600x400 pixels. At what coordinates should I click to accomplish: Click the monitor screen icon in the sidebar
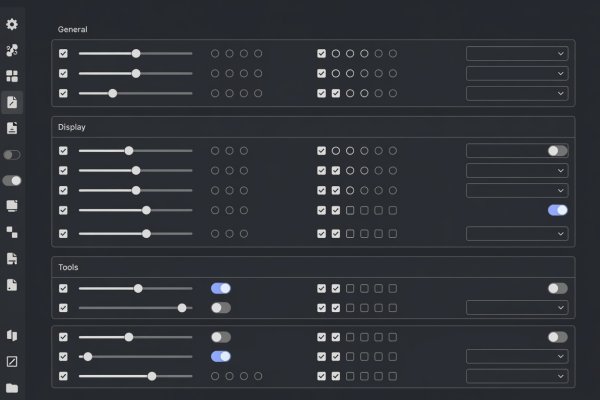(12, 206)
